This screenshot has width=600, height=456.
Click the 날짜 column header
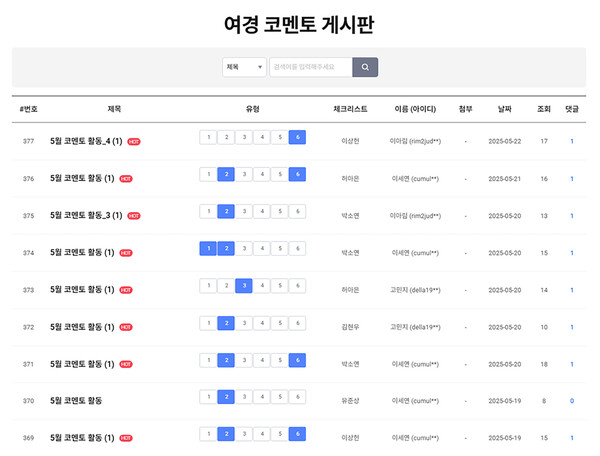pyautogui.click(x=504, y=109)
